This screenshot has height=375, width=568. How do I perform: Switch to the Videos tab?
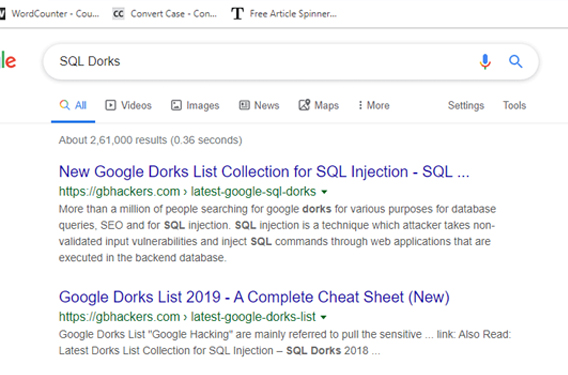click(129, 105)
